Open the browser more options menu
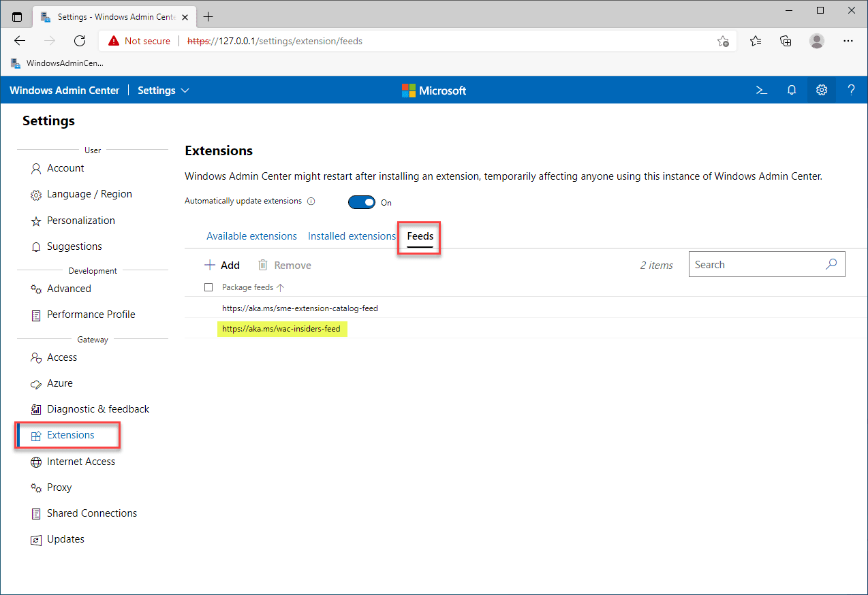This screenshot has width=868, height=595. [848, 41]
